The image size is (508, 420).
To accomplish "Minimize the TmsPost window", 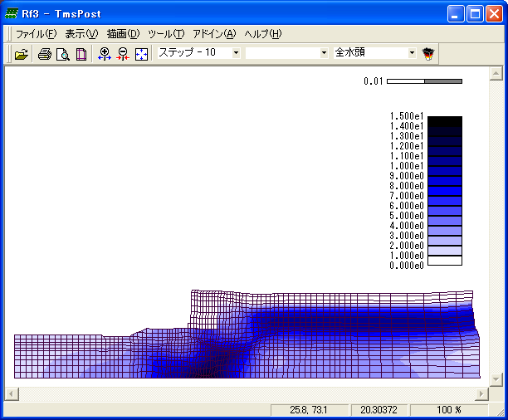I will click(x=455, y=14).
